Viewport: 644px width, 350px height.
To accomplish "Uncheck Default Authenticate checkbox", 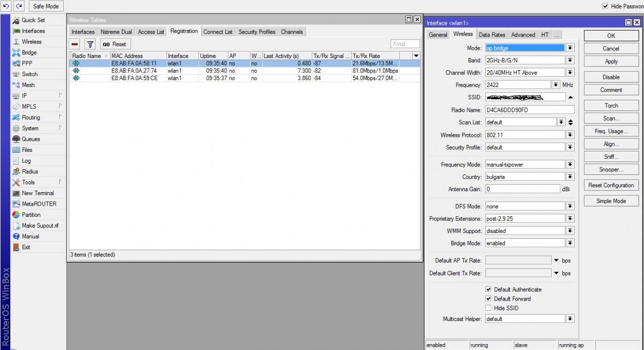I will tap(488, 289).
